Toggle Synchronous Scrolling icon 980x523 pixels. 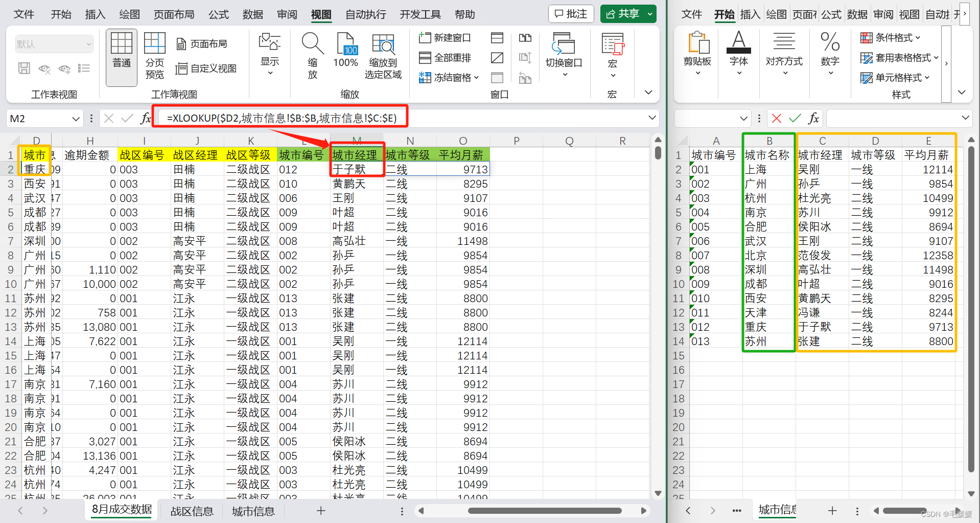[525, 58]
